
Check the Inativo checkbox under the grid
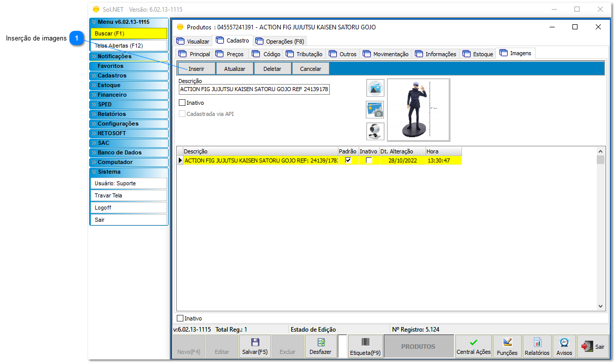179,318
